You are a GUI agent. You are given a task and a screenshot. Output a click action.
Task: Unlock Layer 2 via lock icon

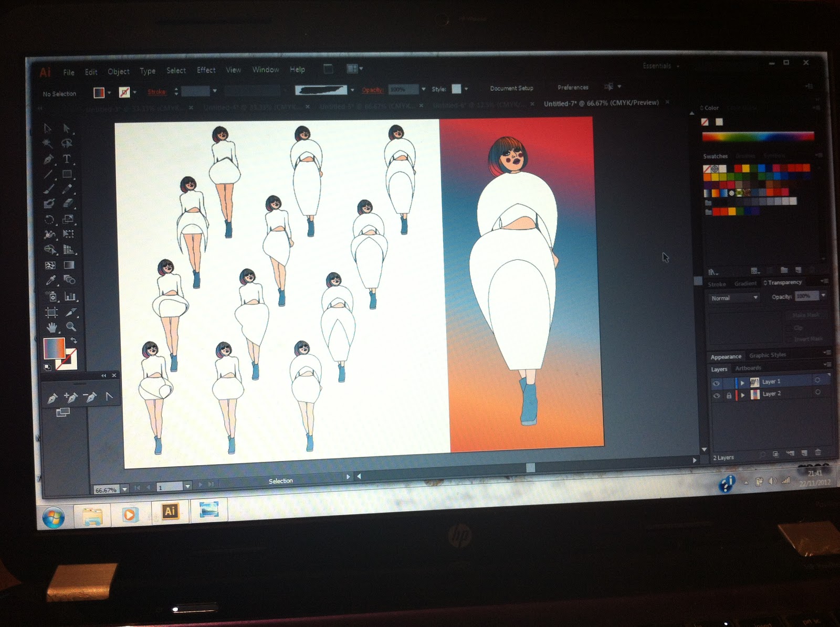click(x=729, y=396)
